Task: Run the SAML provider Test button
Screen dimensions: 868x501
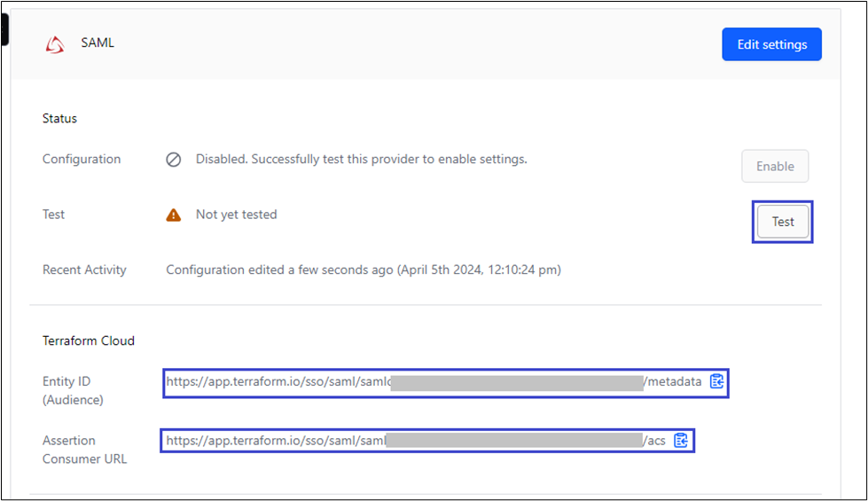Action: click(x=783, y=222)
